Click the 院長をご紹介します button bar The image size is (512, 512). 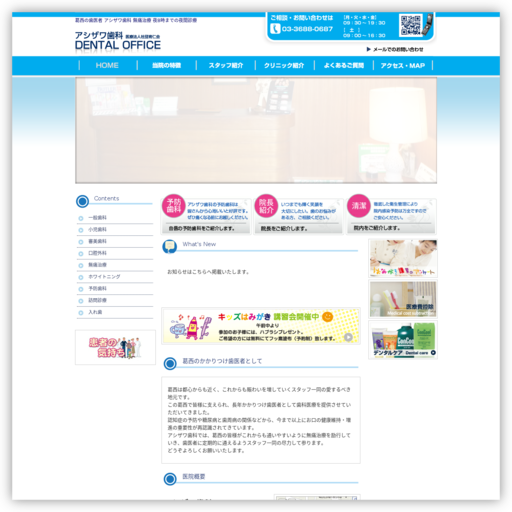coord(298,228)
